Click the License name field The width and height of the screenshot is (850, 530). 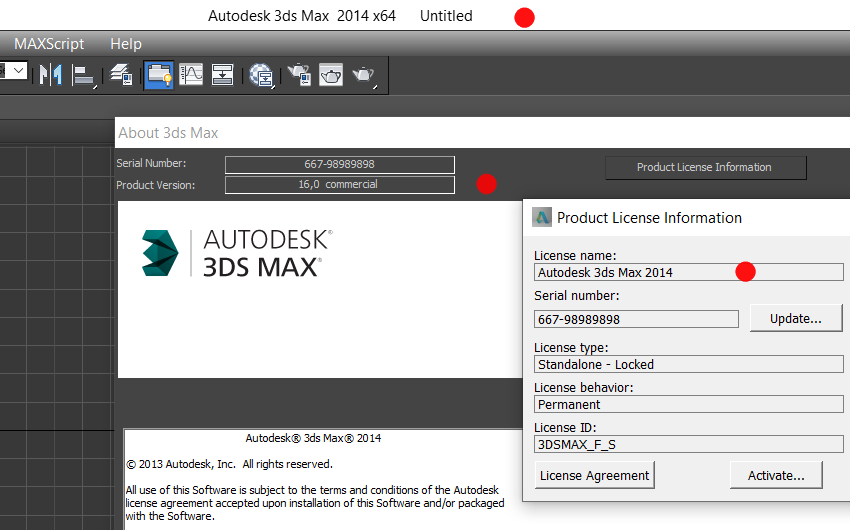(688, 272)
